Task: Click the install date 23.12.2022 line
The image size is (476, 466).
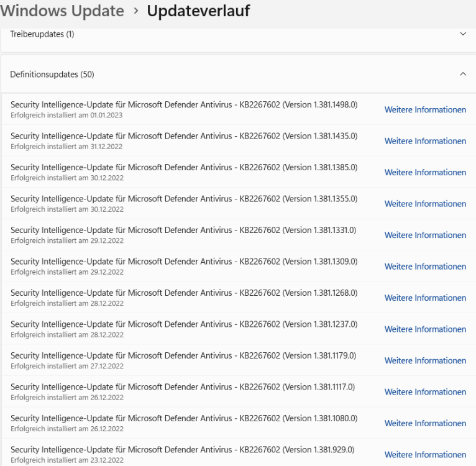Action: pyautogui.click(x=67, y=460)
